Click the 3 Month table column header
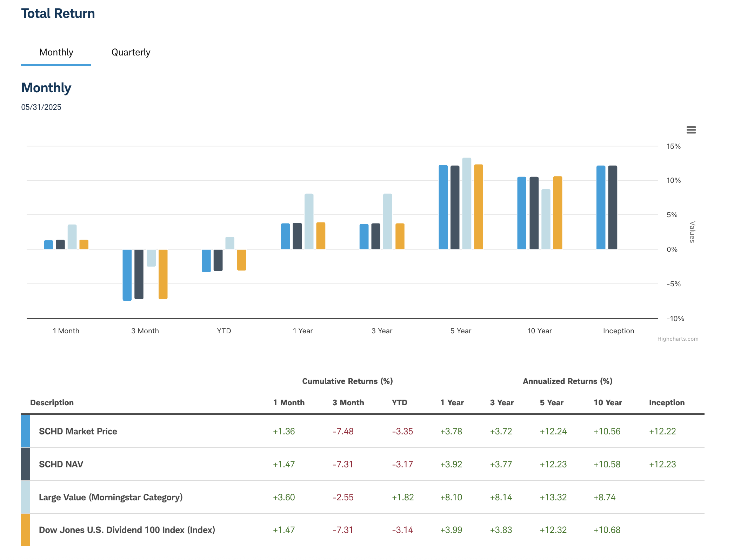The width and height of the screenshot is (734, 560). click(x=348, y=402)
